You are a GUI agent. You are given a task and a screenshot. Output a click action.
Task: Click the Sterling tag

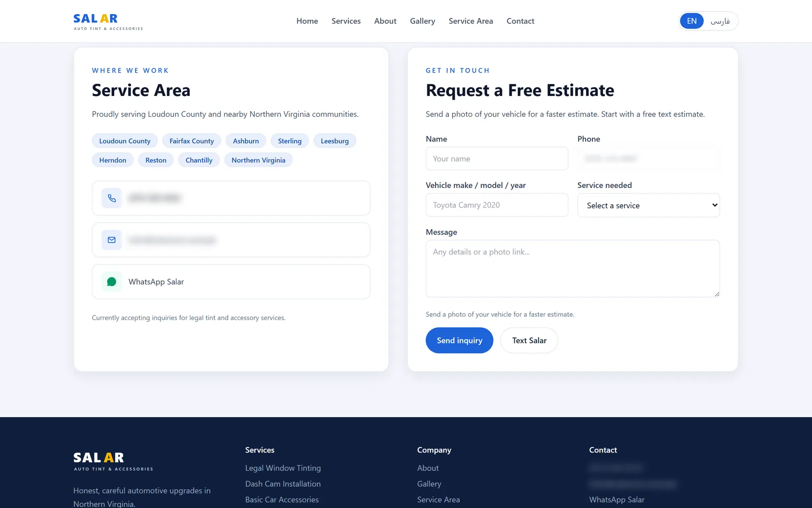click(x=290, y=141)
